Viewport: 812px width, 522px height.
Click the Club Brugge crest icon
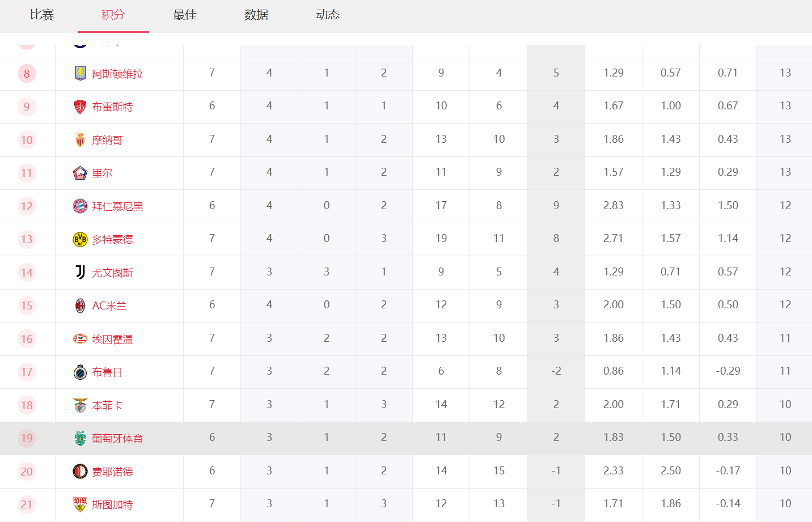pos(80,372)
